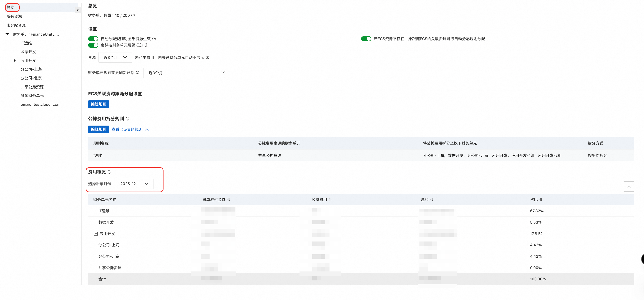
Task: Click help icon beside 金额按财务单元层级汇总
Action: (x=146, y=45)
